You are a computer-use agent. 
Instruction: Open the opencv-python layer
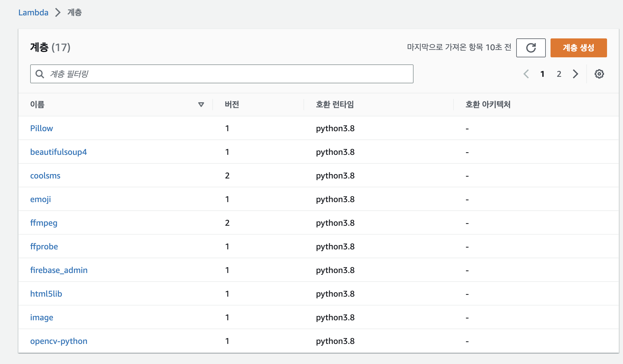[x=59, y=341]
